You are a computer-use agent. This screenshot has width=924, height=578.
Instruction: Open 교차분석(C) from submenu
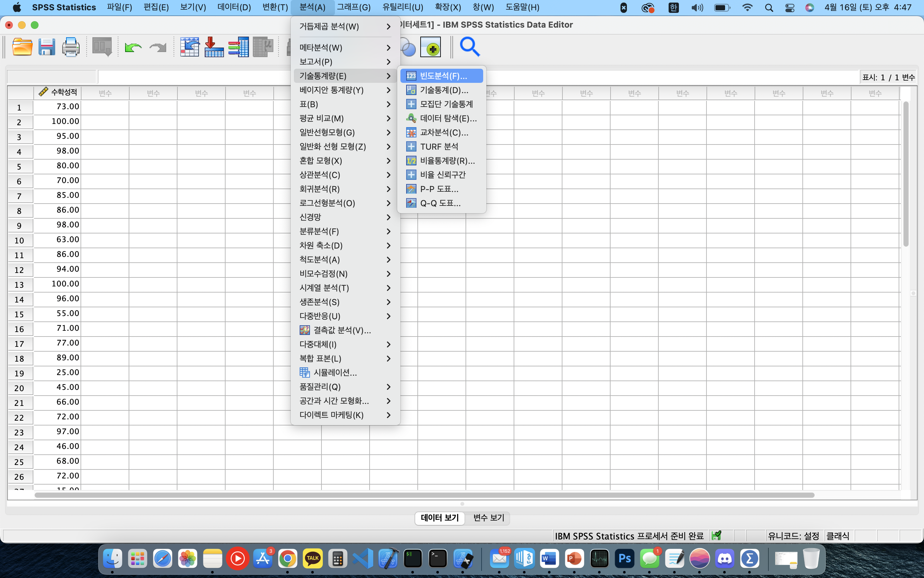tap(441, 132)
